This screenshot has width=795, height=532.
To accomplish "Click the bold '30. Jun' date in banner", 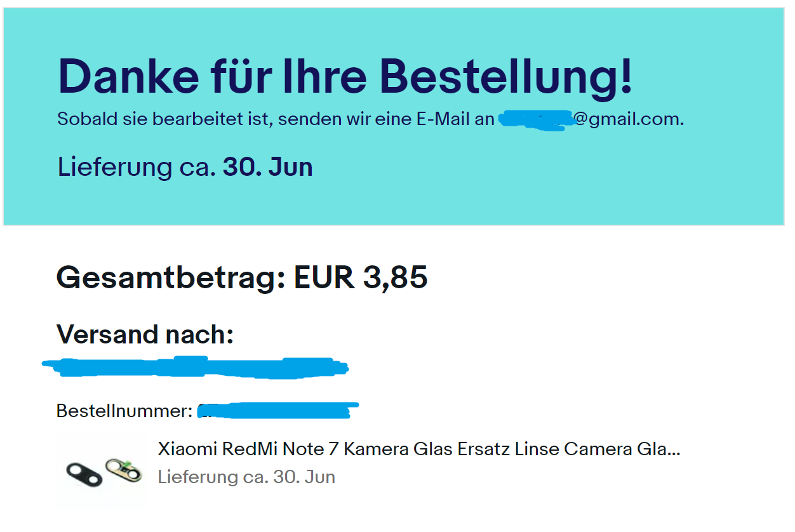I will [267, 167].
